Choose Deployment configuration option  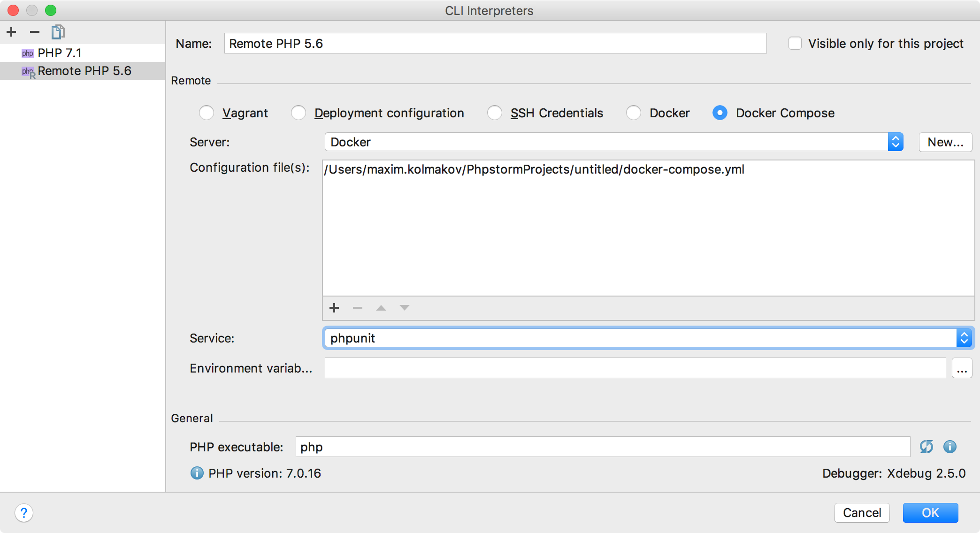[299, 113]
